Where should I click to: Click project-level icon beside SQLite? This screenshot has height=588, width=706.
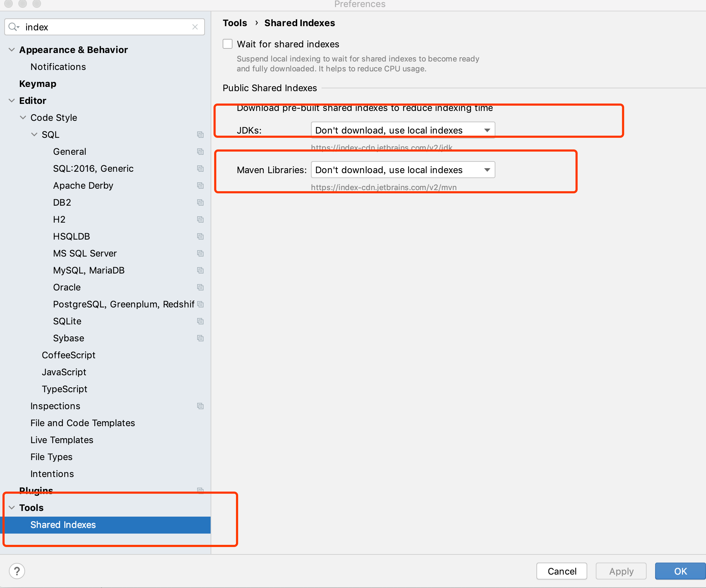pyautogui.click(x=200, y=321)
